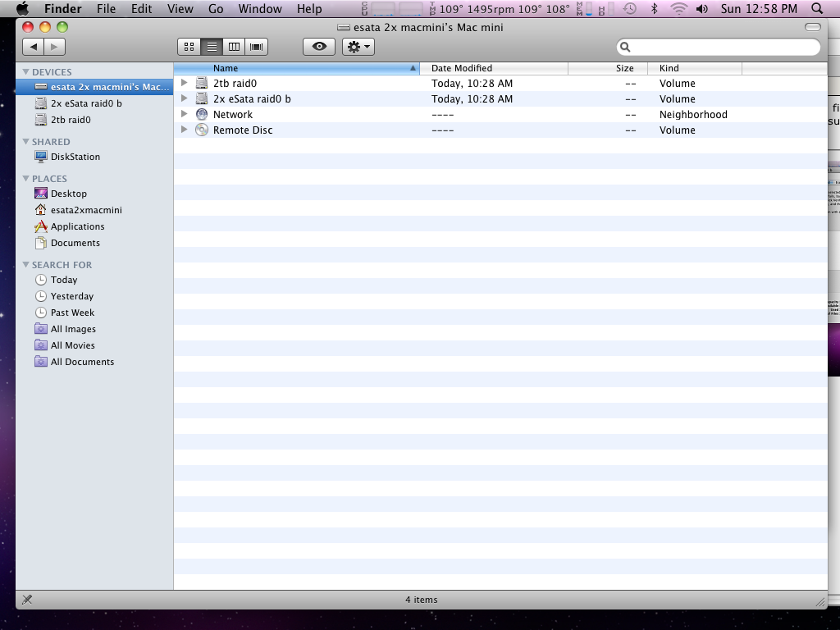Image resolution: width=840 pixels, height=630 pixels.
Task: Click the Remote Disc icon in list
Action: (202, 130)
